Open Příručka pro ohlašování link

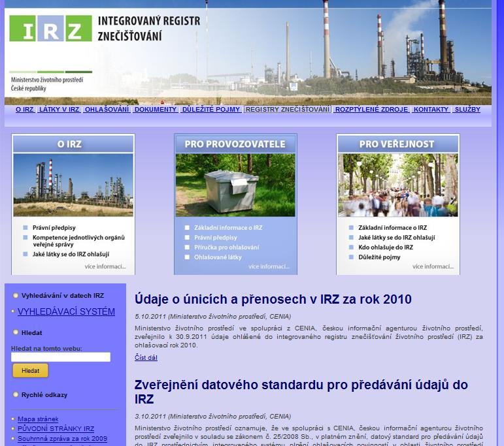tap(227, 247)
